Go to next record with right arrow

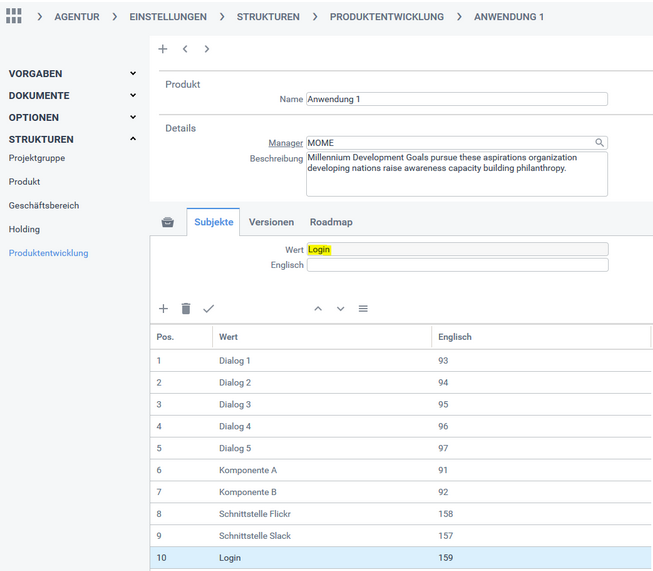pos(207,49)
